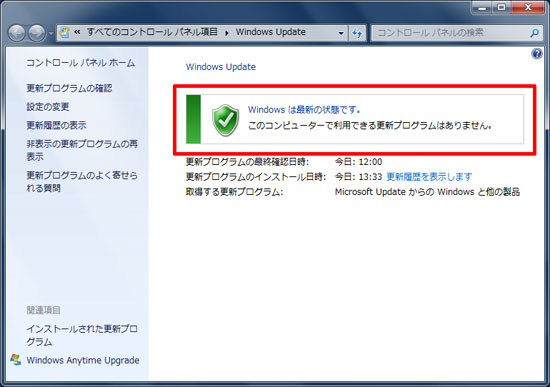The width and height of the screenshot is (550, 387).
Task: Click the 関連項目 section heading
Action: click(43, 310)
